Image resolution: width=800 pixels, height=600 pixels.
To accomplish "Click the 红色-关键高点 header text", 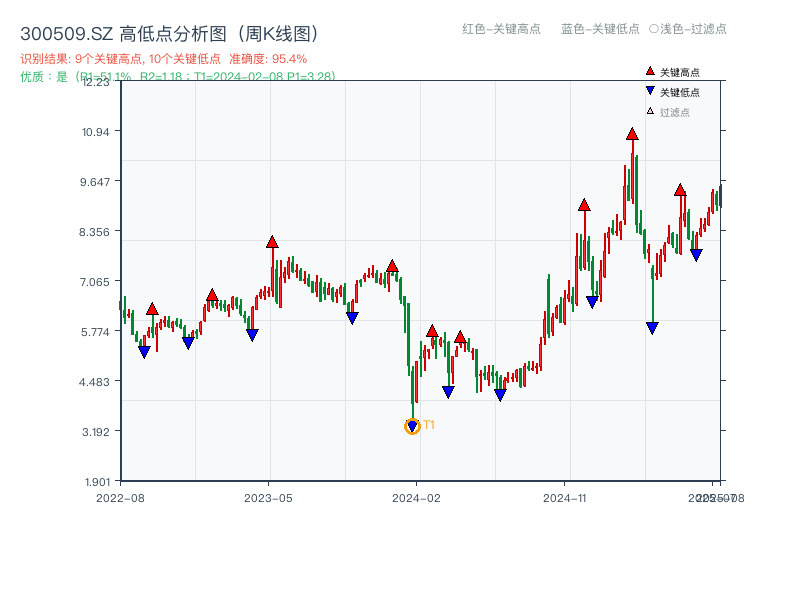I will tap(501, 29).
